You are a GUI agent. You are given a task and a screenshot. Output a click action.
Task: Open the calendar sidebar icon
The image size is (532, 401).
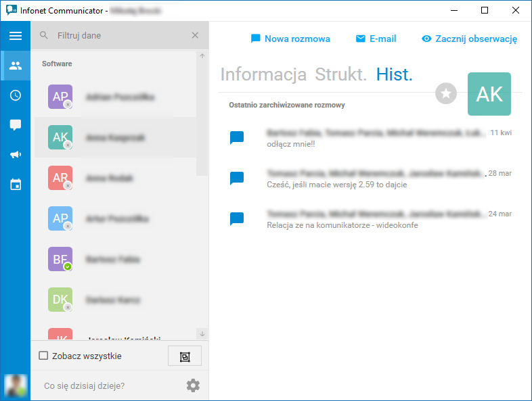coord(16,185)
